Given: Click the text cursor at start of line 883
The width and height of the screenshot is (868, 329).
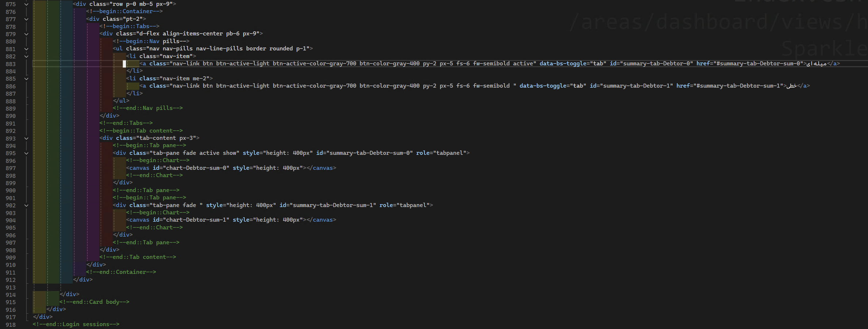Looking at the screenshot, I should pos(124,64).
